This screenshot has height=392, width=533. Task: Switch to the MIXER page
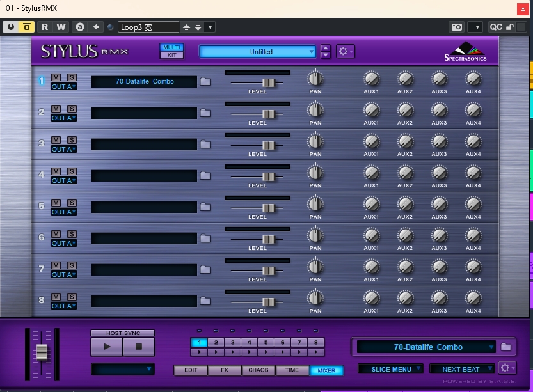(326, 370)
